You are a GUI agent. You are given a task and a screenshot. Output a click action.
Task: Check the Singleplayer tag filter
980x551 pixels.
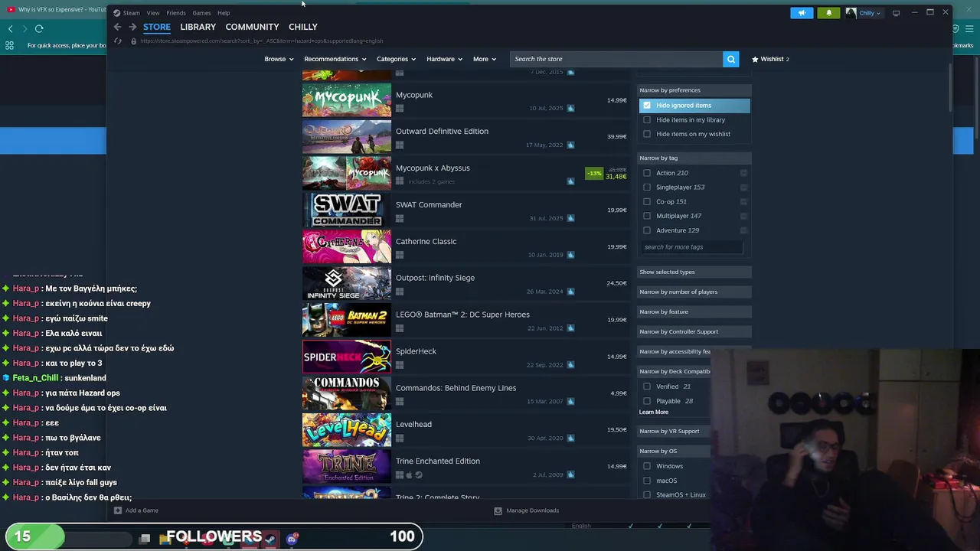(x=647, y=187)
